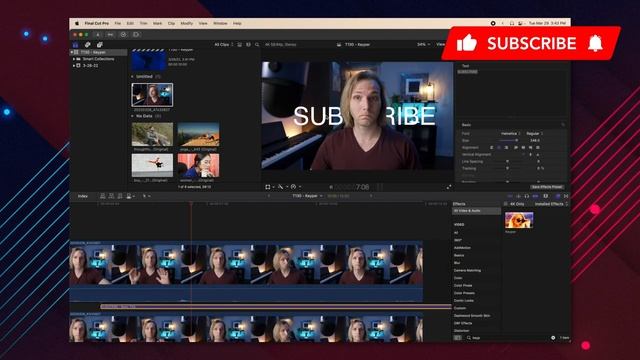Select the Camera Matching effects category
This screenshot has height=360, width=640.
[x=467, y=271]
